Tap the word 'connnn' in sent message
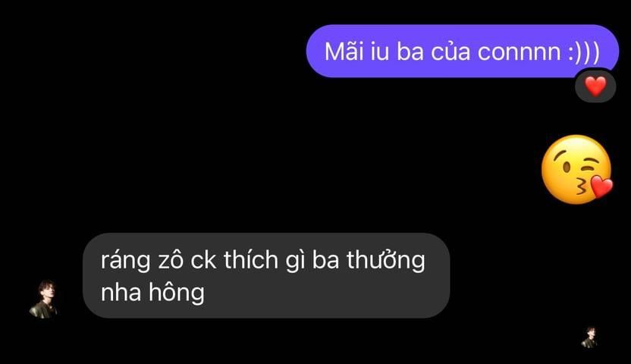Image resolution: width=631 pixels, height=364 pixels. pyautogui.click(x=519, y=52)
